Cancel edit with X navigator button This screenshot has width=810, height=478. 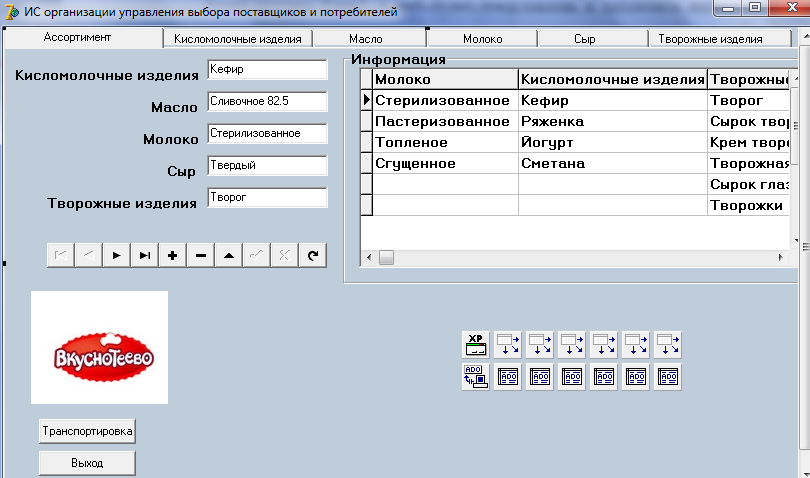pos(285,255)
